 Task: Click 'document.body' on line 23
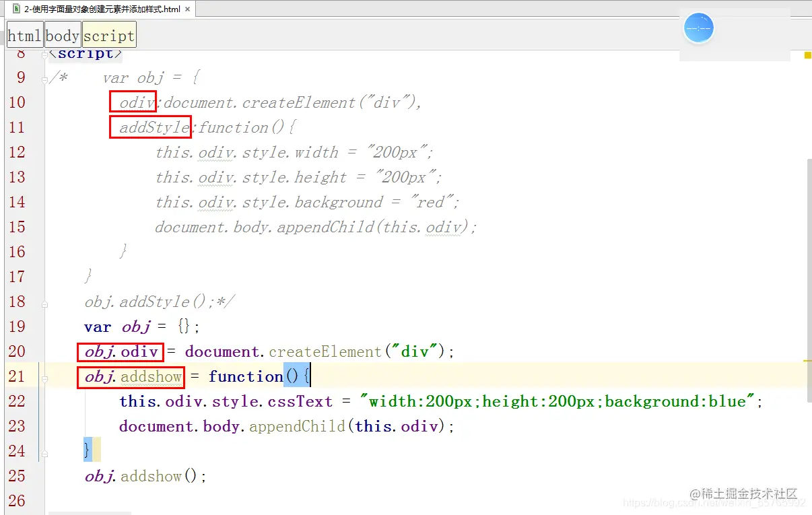(181, 427)
